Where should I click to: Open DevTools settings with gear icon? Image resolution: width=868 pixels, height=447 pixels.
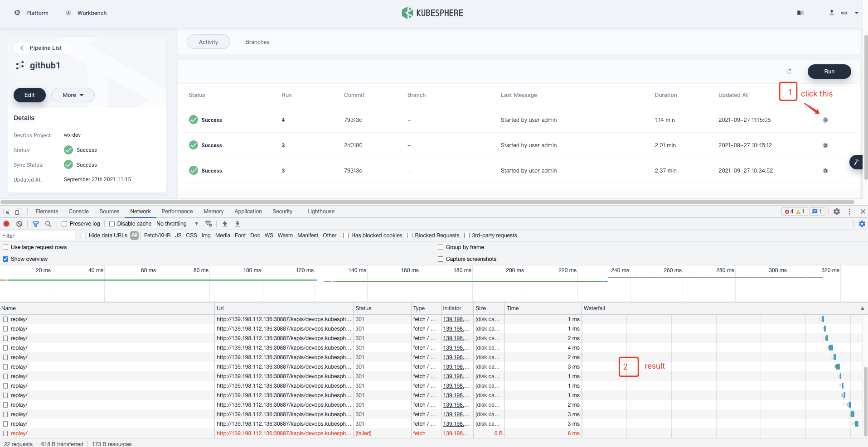tap(836, 211)
